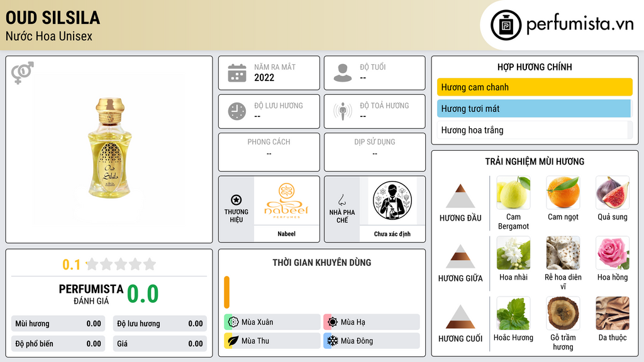
Task: Click the perfumer illustration for Chưa xác định
Action: click(x=392, y=200)
